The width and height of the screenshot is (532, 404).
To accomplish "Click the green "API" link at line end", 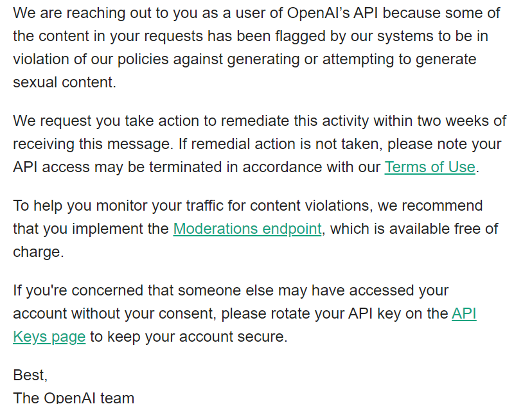I will tap(464, 313).
